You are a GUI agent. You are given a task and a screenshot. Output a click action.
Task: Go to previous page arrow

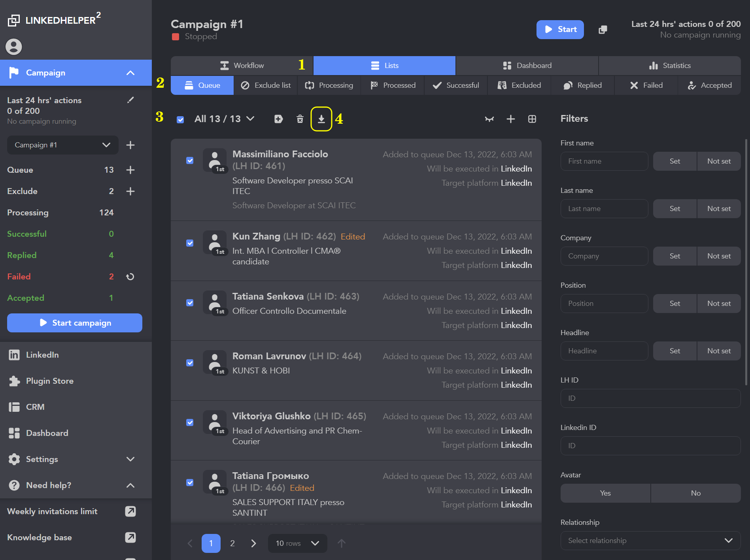coord(190,543)
